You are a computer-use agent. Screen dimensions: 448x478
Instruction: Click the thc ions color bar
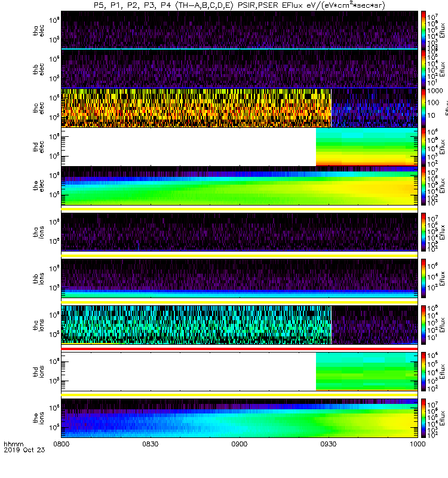[424, 325]
